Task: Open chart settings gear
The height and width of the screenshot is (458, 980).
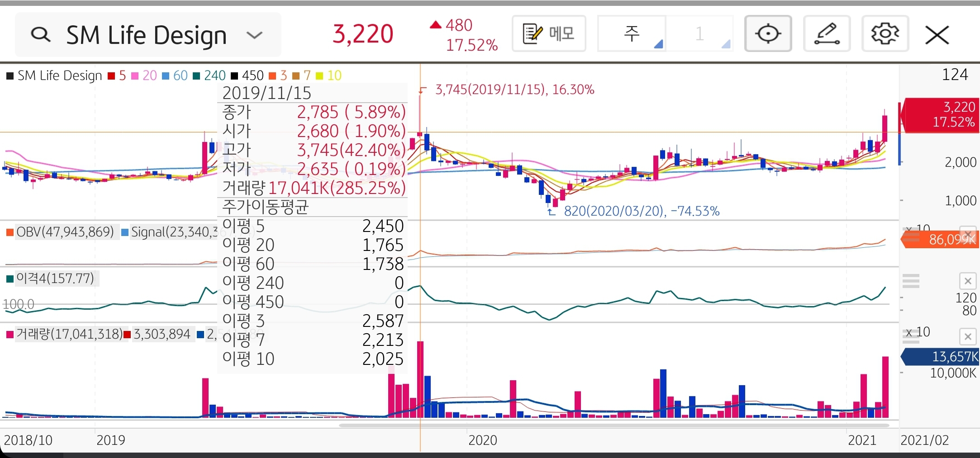Action: tap(885, 33)
